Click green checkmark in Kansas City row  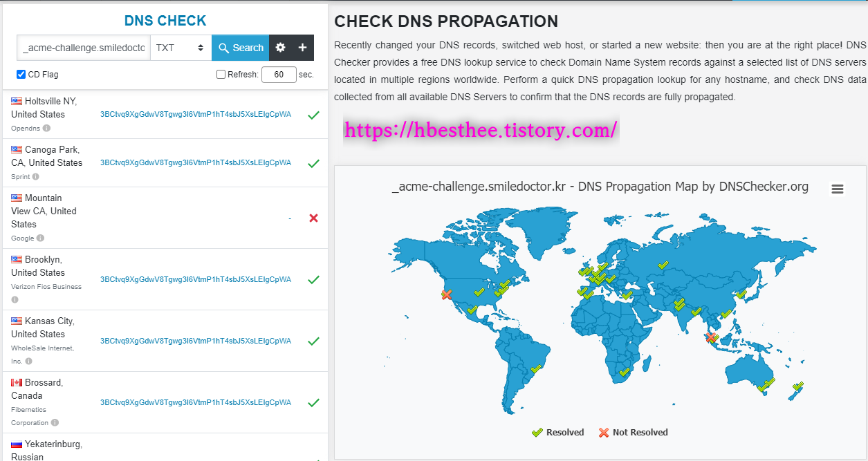click(x=313, y=341)
